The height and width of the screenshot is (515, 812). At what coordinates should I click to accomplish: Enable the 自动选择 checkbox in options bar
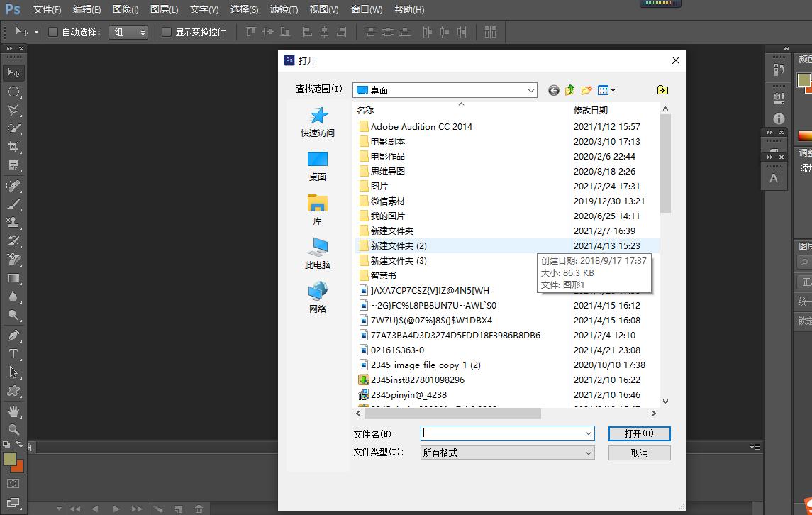(x=53, y=31)
